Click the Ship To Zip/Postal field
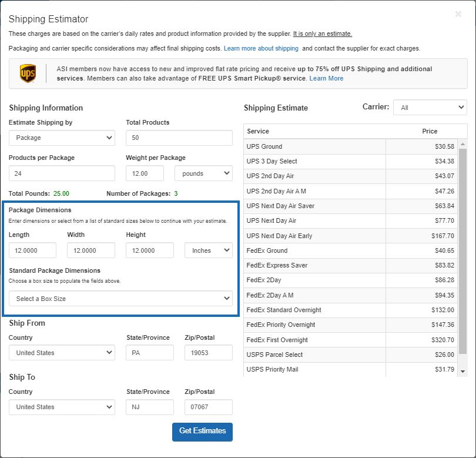 point(209,407)
